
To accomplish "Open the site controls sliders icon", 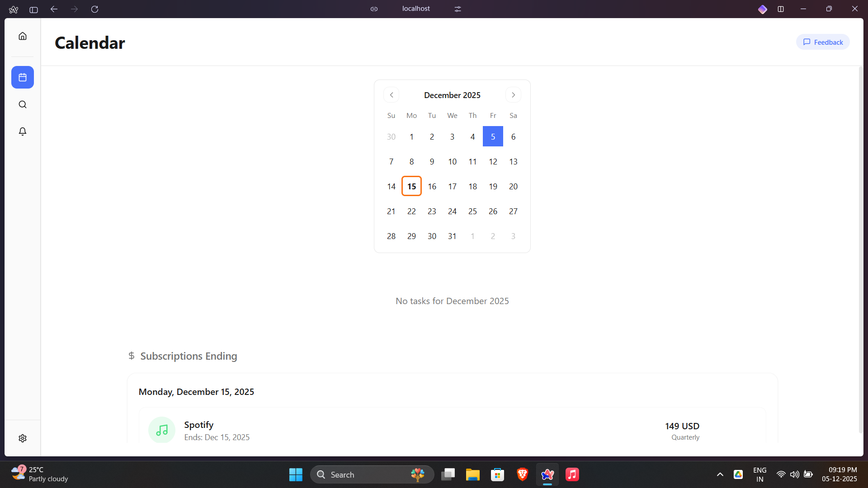I will click(x=458, y=9).
